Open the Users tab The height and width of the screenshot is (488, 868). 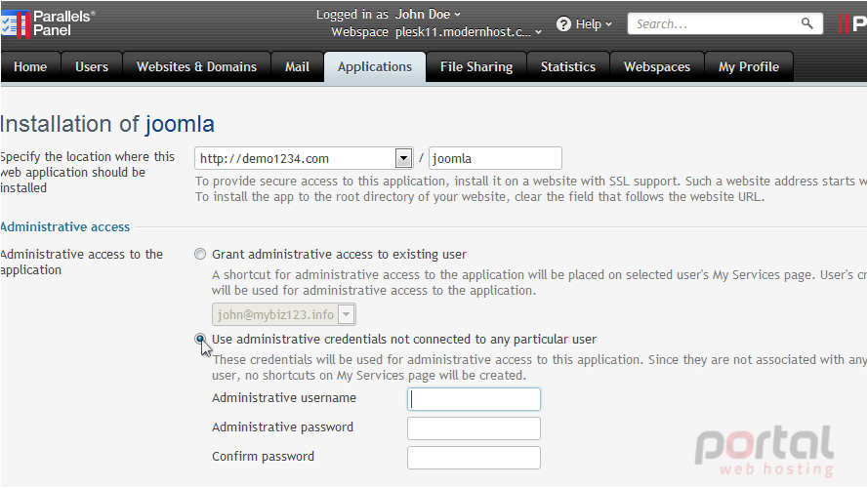pyautogui.click(x=92, y=67)
